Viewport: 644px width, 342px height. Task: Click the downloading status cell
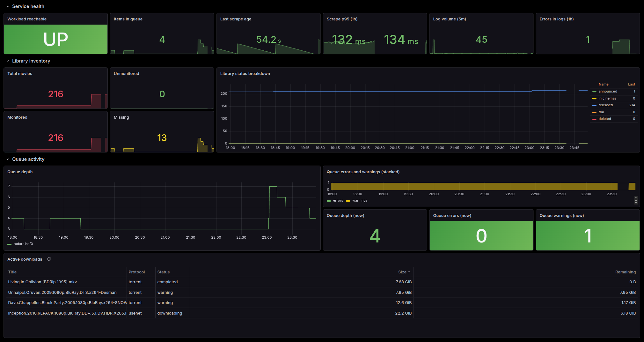click(170, 313)
